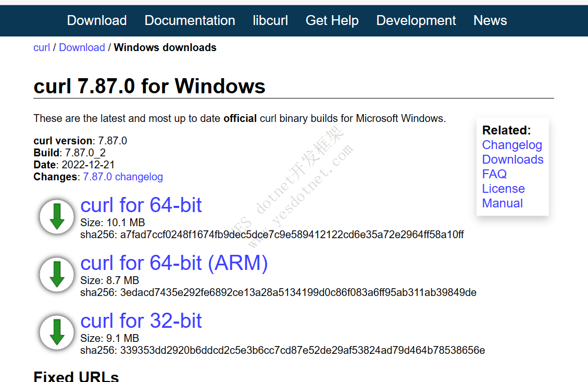Click the 'Build: 7.87.0_2' text
588x382 pixels.
coord(69,153)
